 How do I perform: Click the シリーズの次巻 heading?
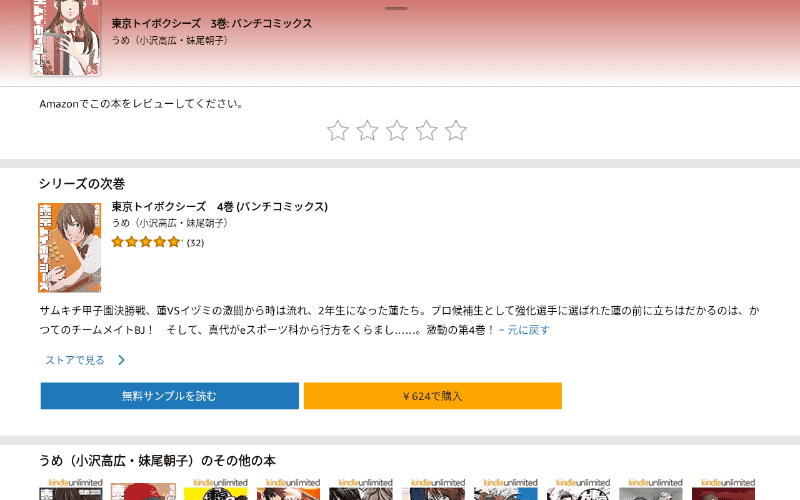tap(82, 184)
